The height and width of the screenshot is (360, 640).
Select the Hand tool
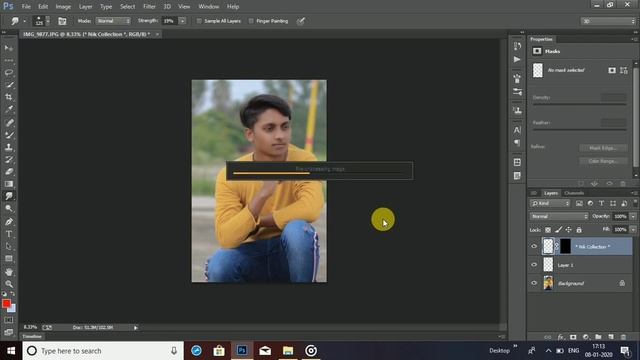pos(9,272)
